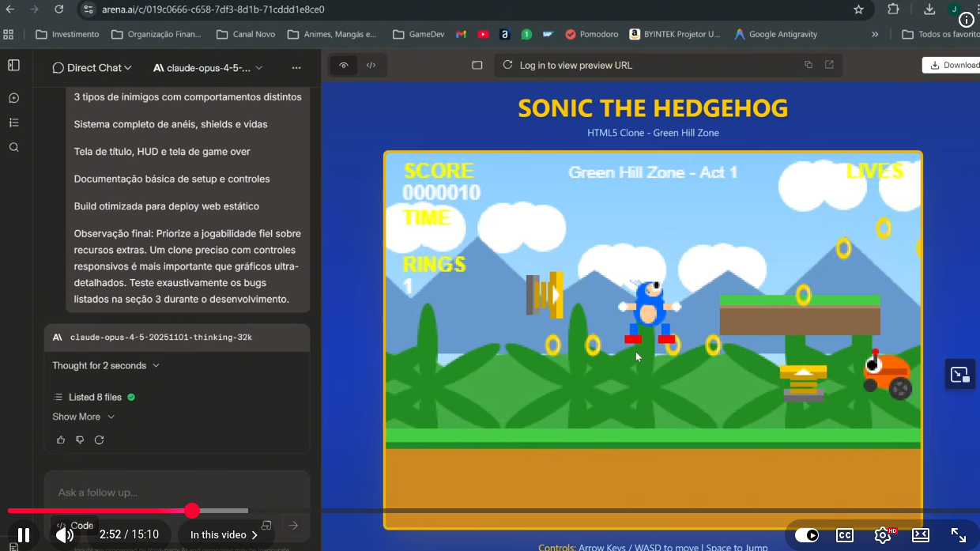Open the GameDev bookmarks folder
Viewport: 980px width, 551px height.
pos(418,34)
